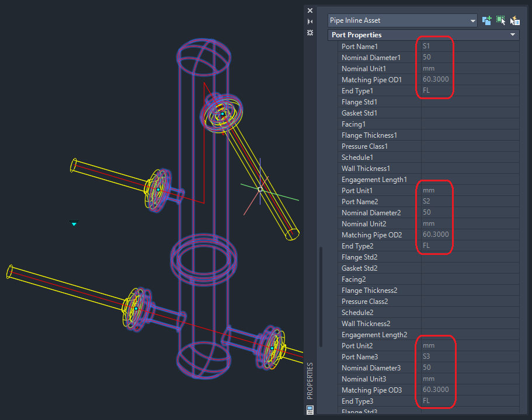
Task: Click the teal triangle marker in the drawing area
Action: pos(74,223)
